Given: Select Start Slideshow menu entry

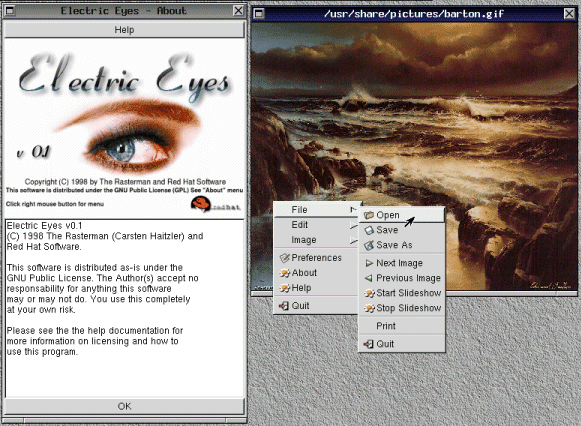Looking at the screenshot, I should [402, 293].
